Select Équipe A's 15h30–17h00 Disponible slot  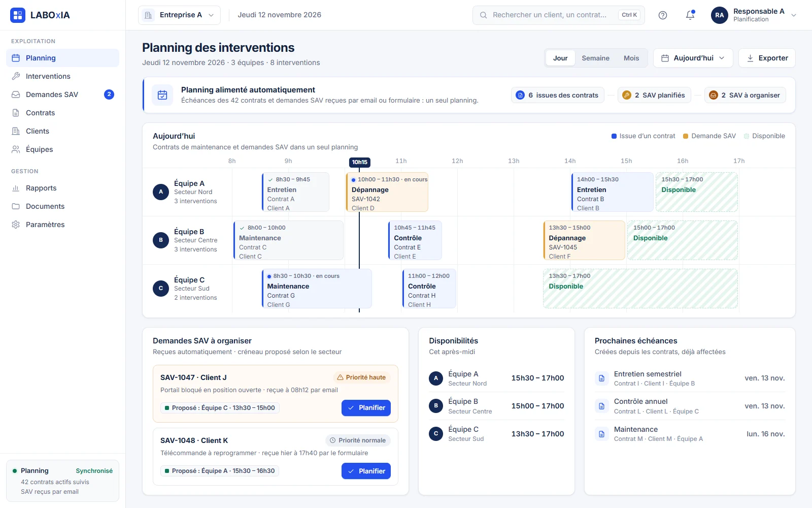pyautogui.click(x=697, y=192)
